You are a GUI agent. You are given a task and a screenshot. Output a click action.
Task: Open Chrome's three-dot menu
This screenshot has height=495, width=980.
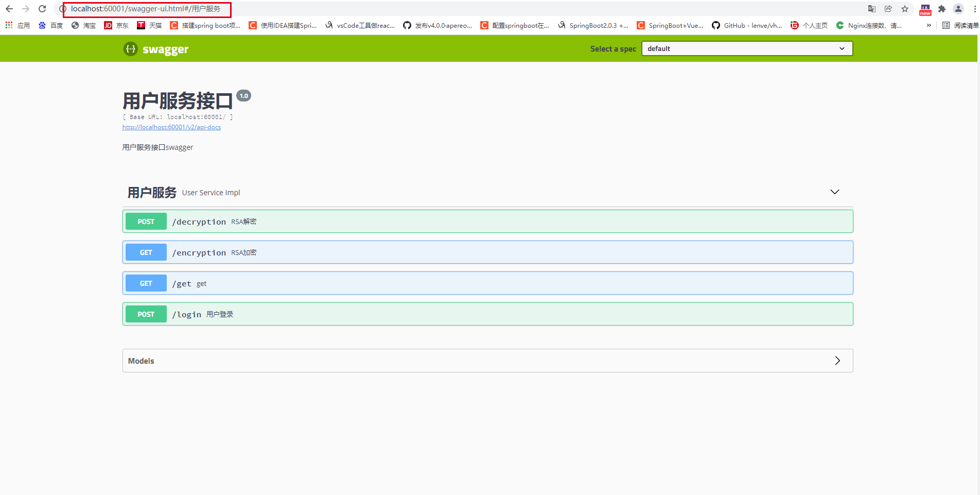(x=973, y=9)
